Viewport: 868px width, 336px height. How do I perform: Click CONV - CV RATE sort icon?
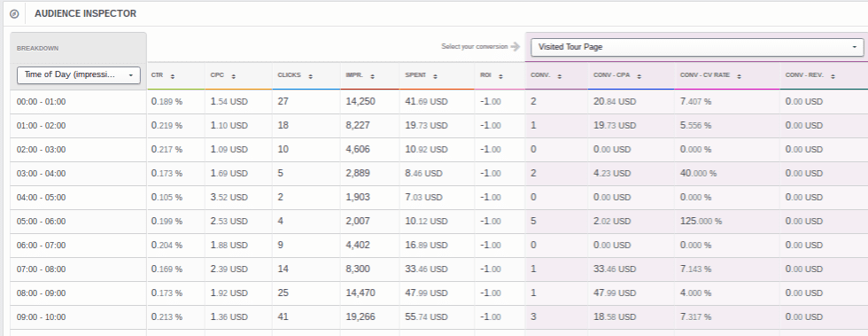[x=739, y=76]
